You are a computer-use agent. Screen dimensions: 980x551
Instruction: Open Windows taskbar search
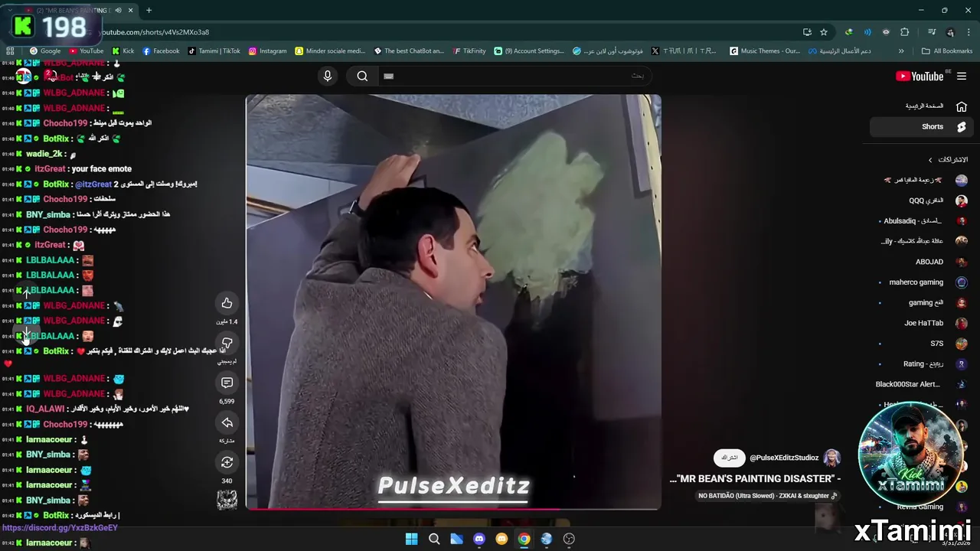click(434, 539)
